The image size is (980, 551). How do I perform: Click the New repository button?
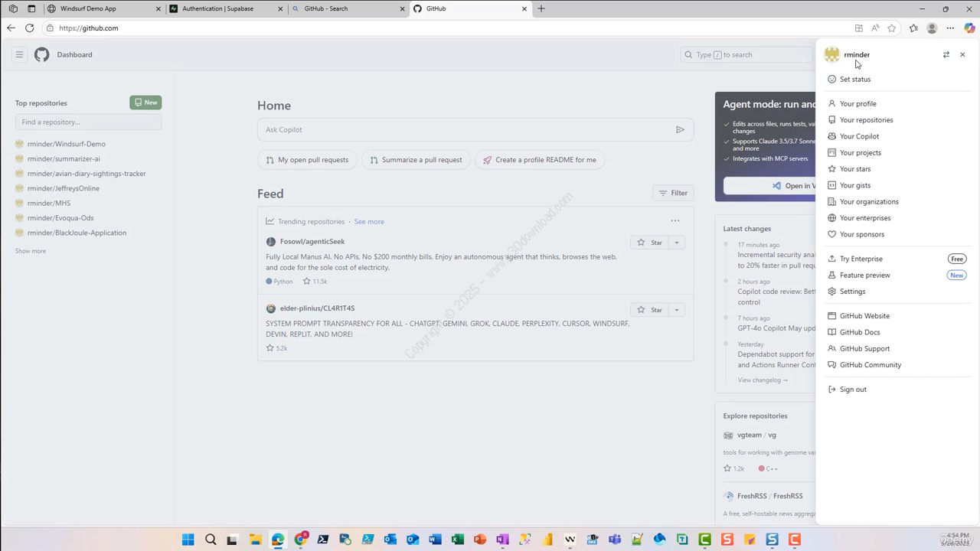(x=145, y=103)
